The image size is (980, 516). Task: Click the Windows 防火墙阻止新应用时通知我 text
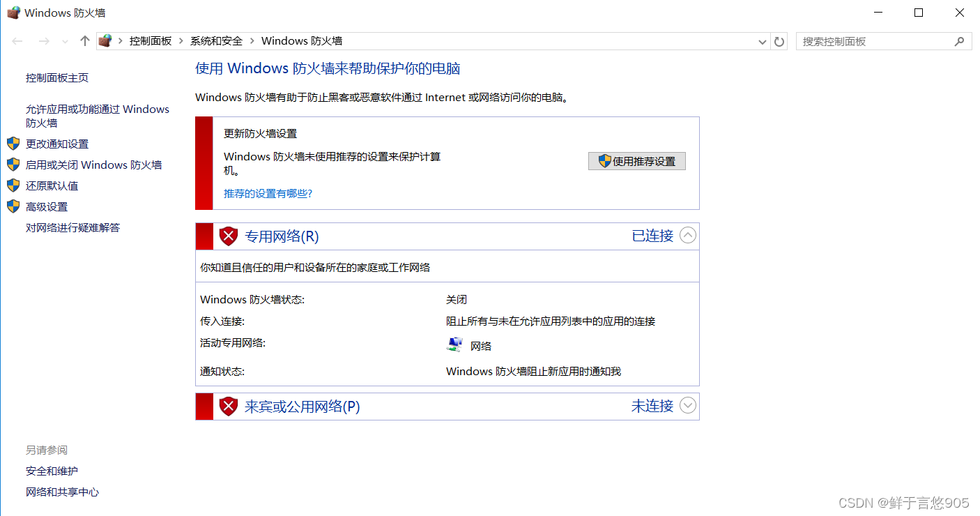533,372
